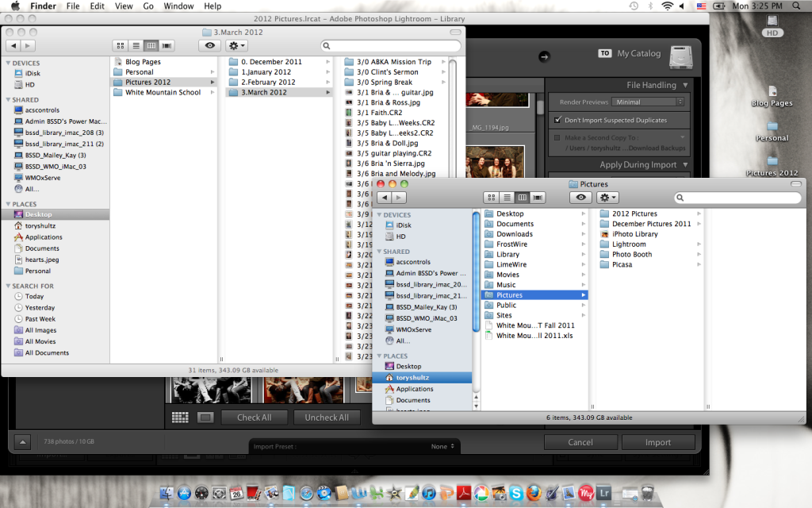
Task: Collapse SHARED section in Pictures window sidebar
Action: pyautogui.click(x=379, y=252)
